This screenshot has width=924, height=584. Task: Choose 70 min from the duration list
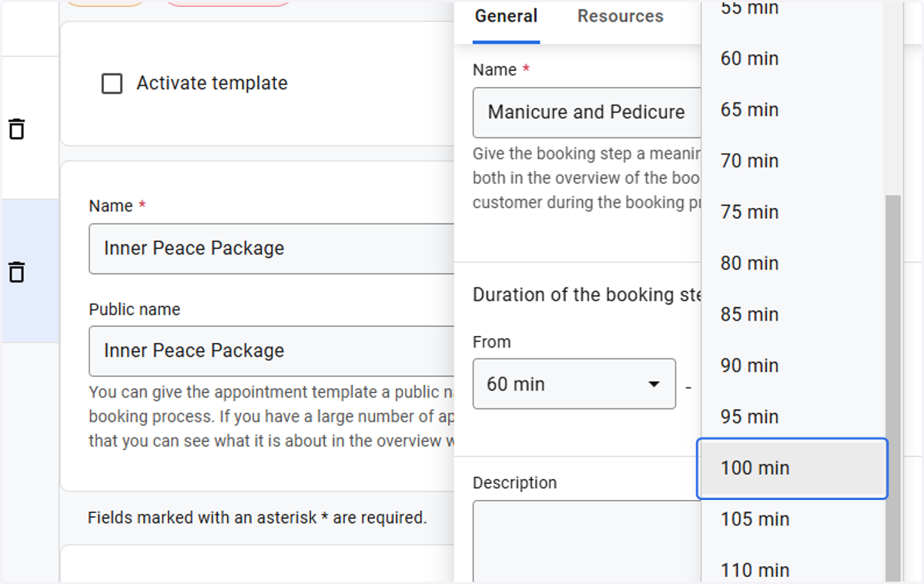coord(793,161)
